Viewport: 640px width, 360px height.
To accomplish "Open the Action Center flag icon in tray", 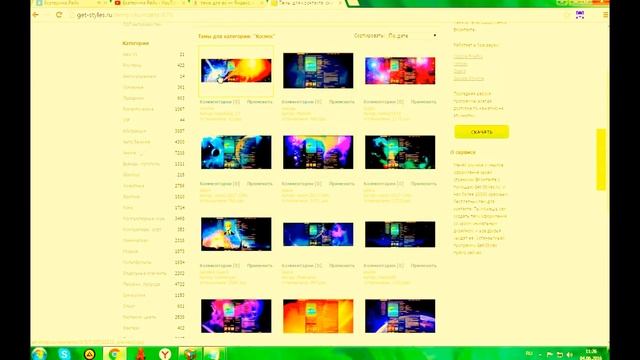I will tap(549, 354).
